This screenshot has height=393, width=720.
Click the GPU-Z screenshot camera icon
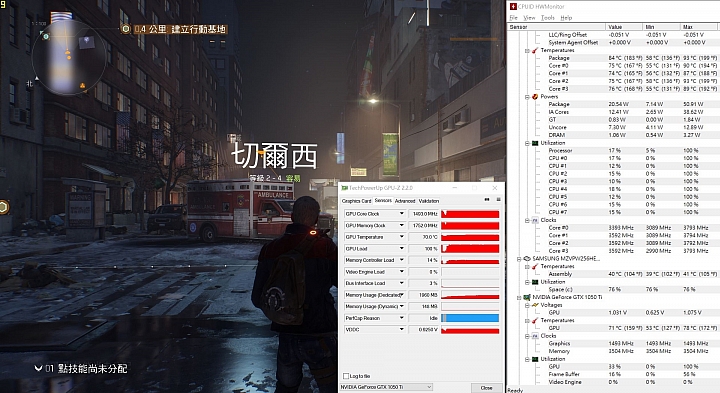487,200
